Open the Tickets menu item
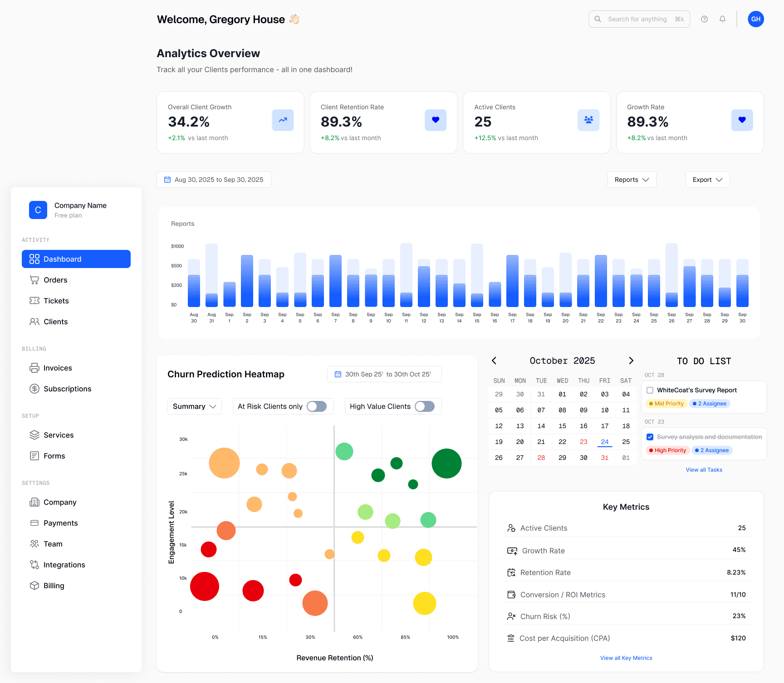Viewport: 784px width, 683px height. click(x=76, y=301)
